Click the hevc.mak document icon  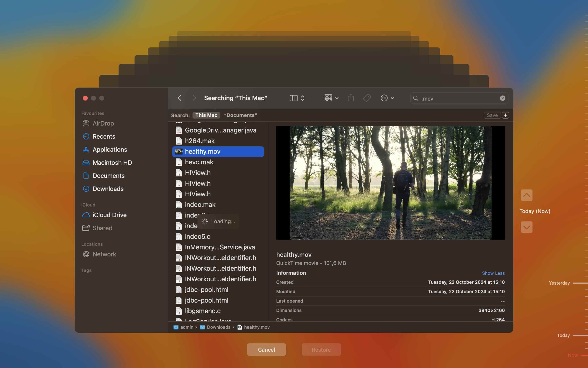coord(179,162)
